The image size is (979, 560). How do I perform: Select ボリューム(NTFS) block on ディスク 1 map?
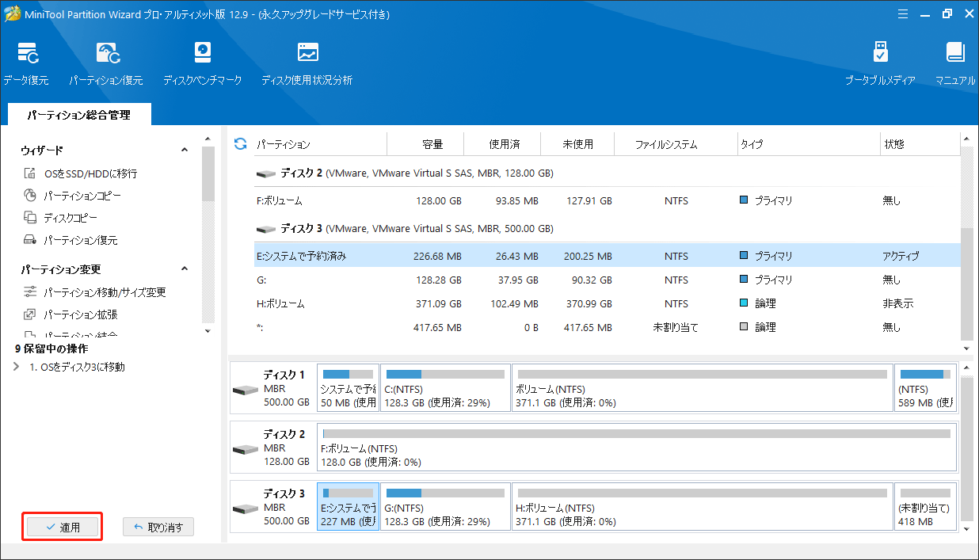coord(702,388)
